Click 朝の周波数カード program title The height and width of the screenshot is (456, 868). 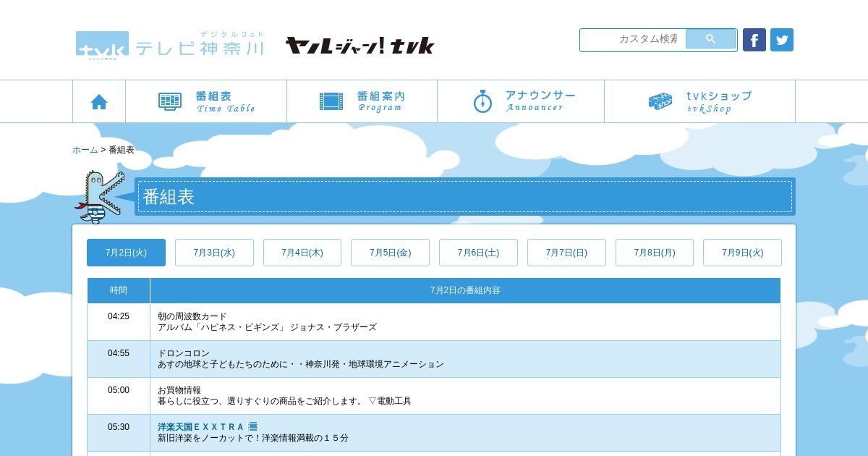click(192, 316)
